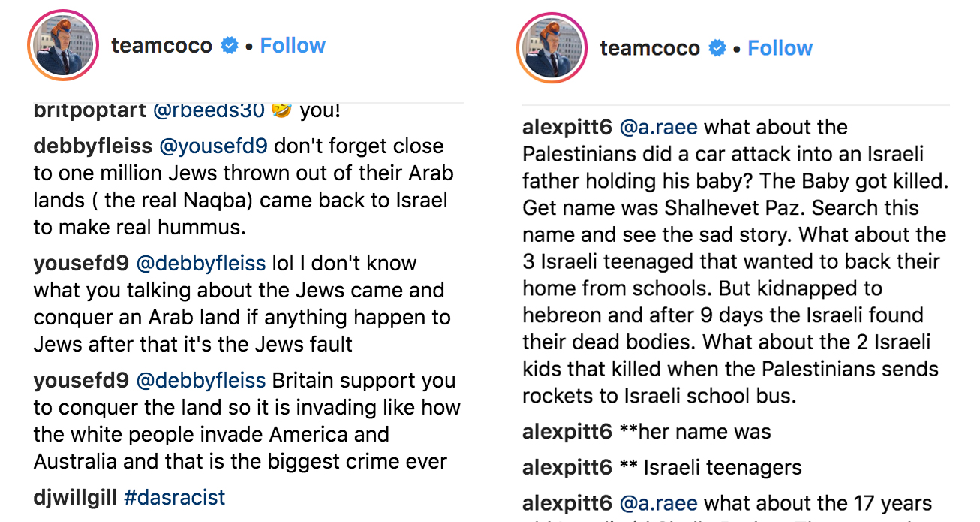Click the @yousefd9 mention in debbyfleiss comment
Image resolution: width=980 pixels, height=522 pixels.
point(214,146)
